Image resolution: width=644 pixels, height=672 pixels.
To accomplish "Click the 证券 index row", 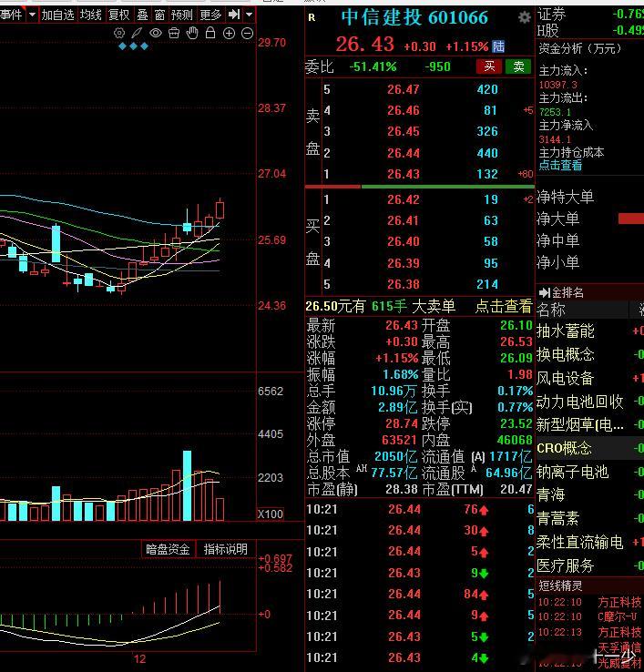I will tap(590, 15).
